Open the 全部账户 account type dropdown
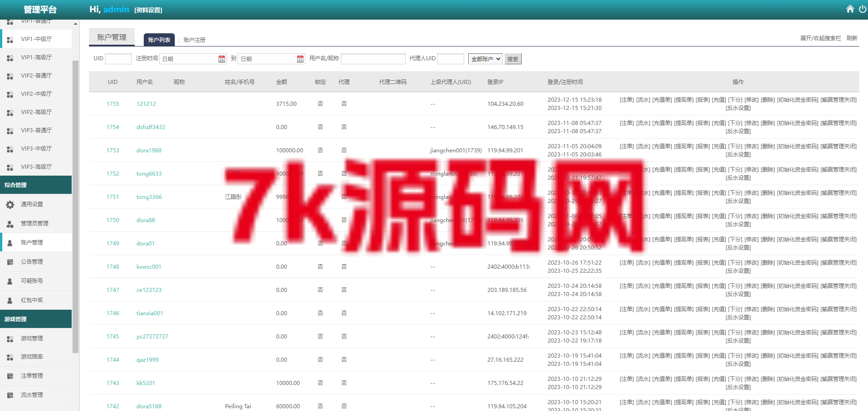Screen dimensions: 868x411 [x=486, y=59]
